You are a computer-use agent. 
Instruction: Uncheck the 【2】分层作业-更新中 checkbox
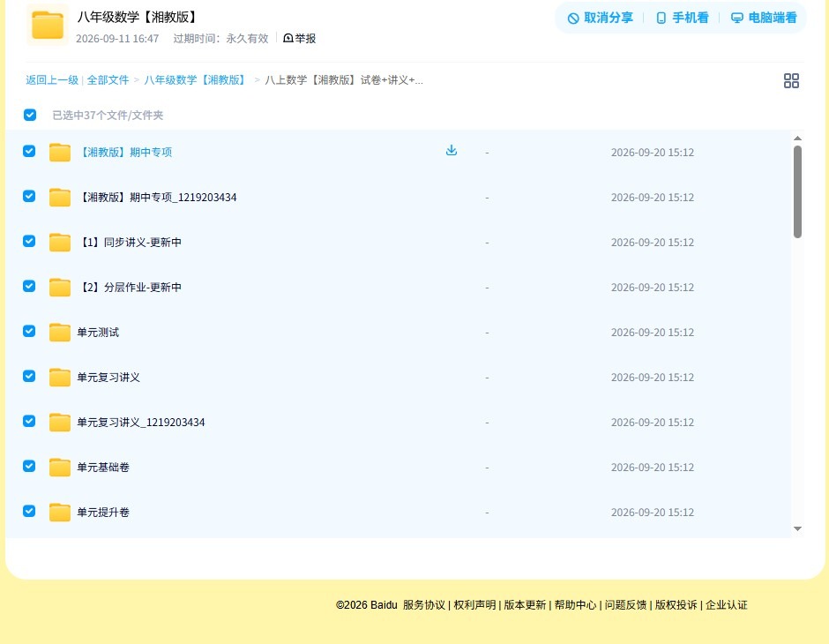[29, 286]
